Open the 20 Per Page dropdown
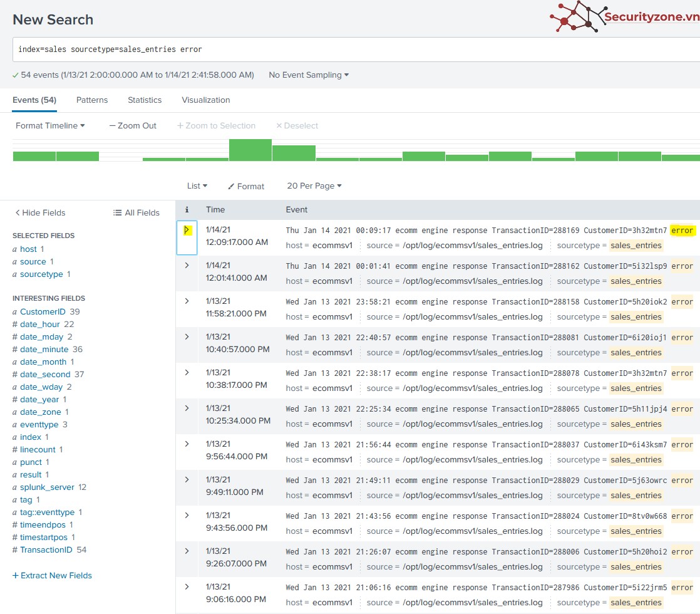700x614 pixels. (x=314, y=186)
